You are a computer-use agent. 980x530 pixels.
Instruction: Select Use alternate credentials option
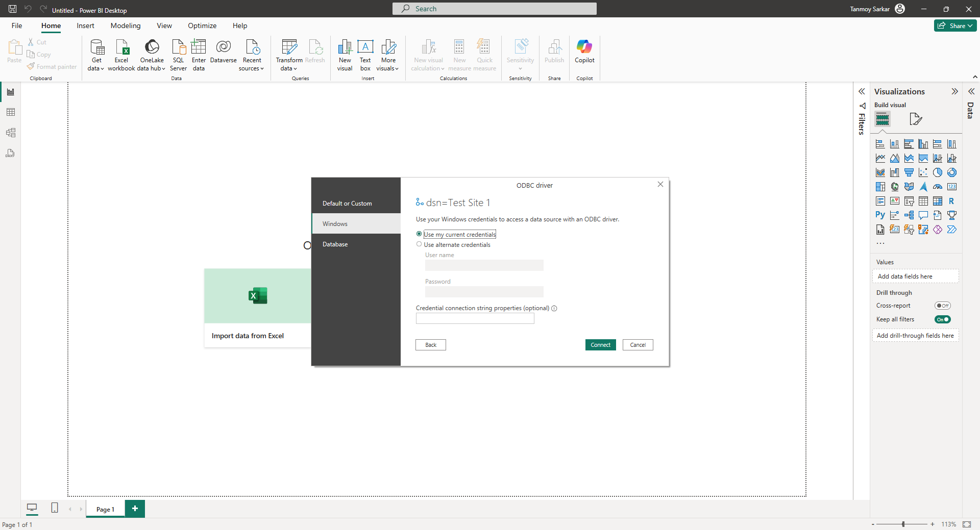tap(419, 244)
